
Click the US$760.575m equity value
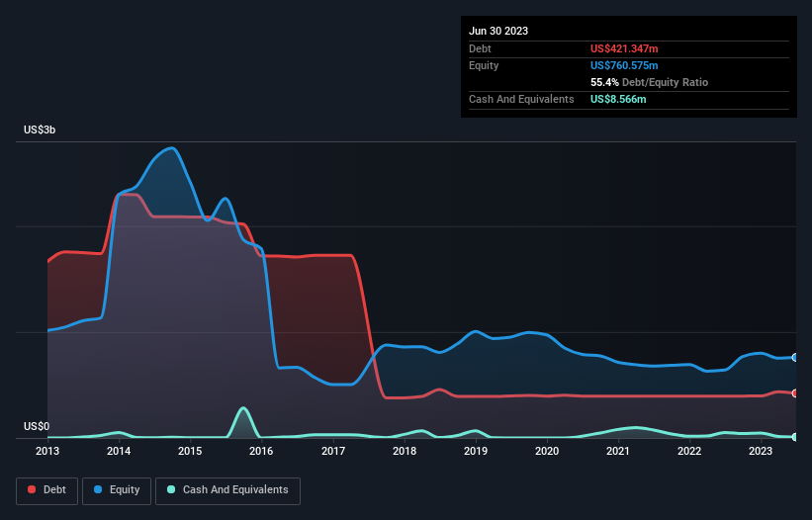(x=624, y=65)
